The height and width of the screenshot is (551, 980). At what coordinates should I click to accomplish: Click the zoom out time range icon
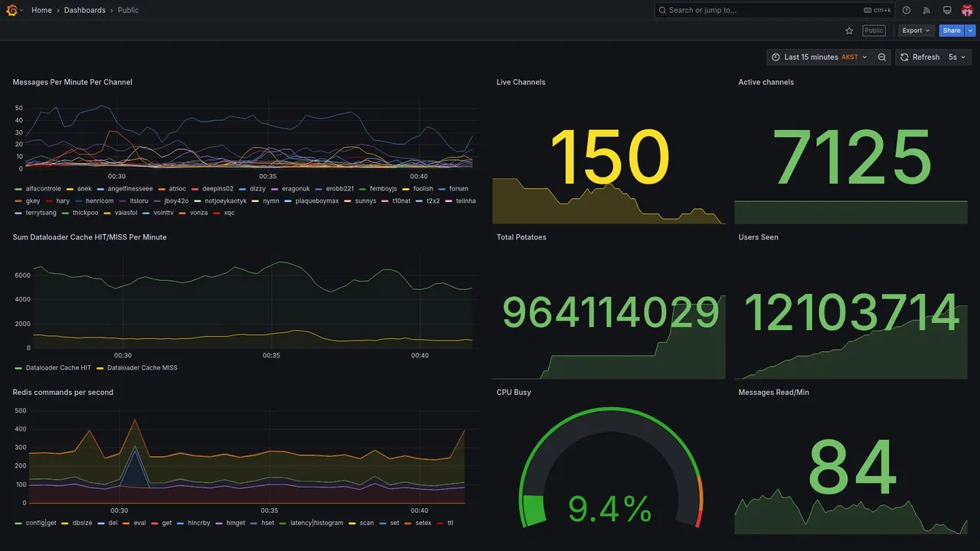pyautogui.click(x=882, y=57)
